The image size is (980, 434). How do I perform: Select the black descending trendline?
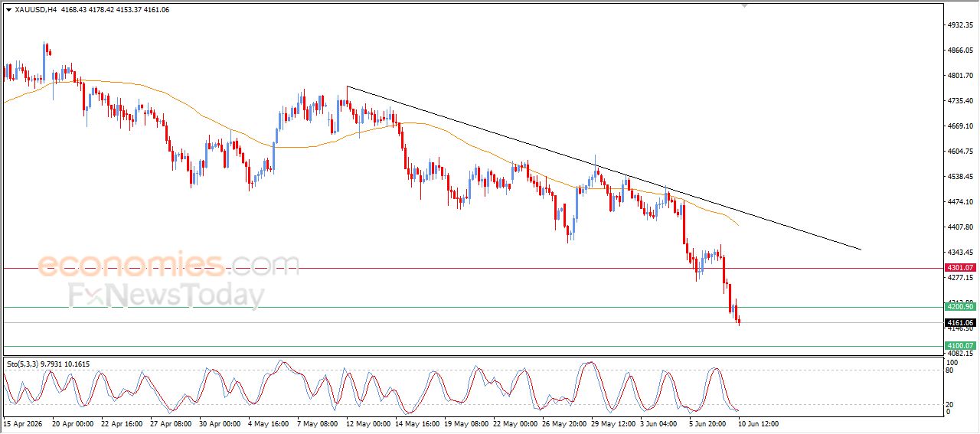pyautogui.click(x=603, y=168)
